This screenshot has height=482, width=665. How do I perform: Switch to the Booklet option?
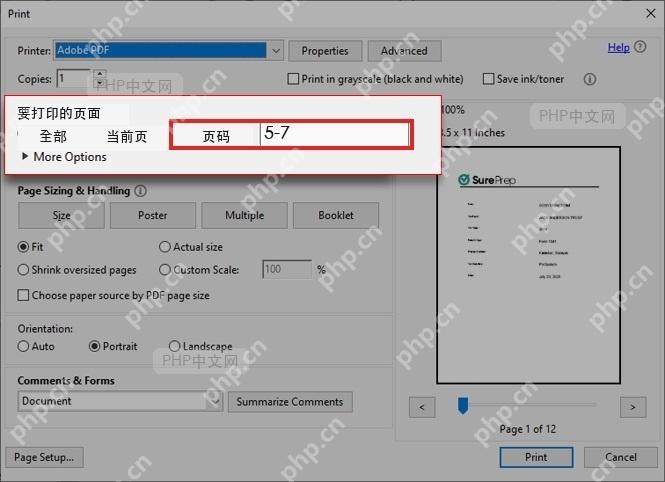(x=336, y=215)
